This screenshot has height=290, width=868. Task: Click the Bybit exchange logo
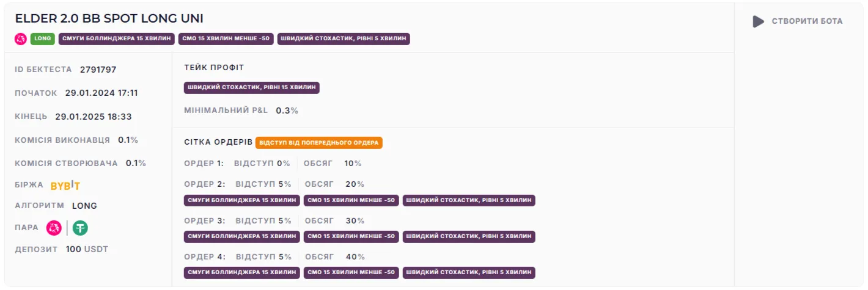pyautogui.click(x=65, y=186)
